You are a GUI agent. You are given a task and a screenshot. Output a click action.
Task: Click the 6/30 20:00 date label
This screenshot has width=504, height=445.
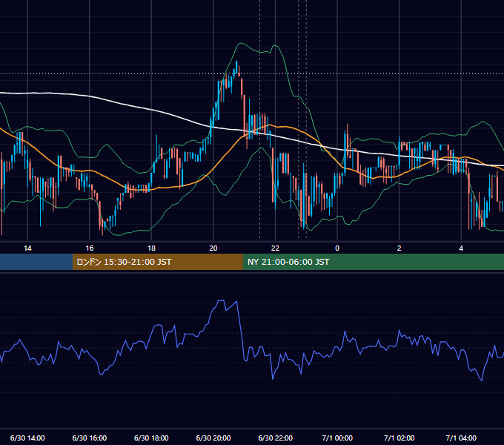pyautogui.click(x=213, y=438)
